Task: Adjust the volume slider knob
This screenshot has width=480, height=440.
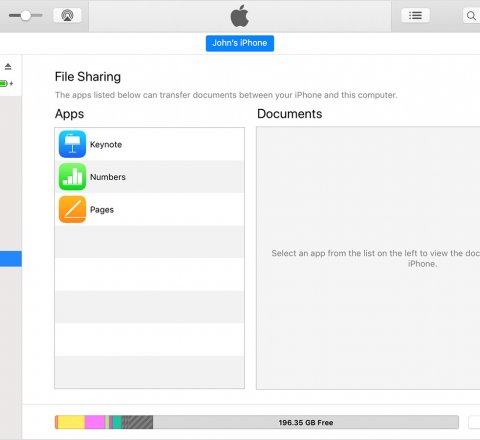Action: pyautogui.click(x=26, y=15)
